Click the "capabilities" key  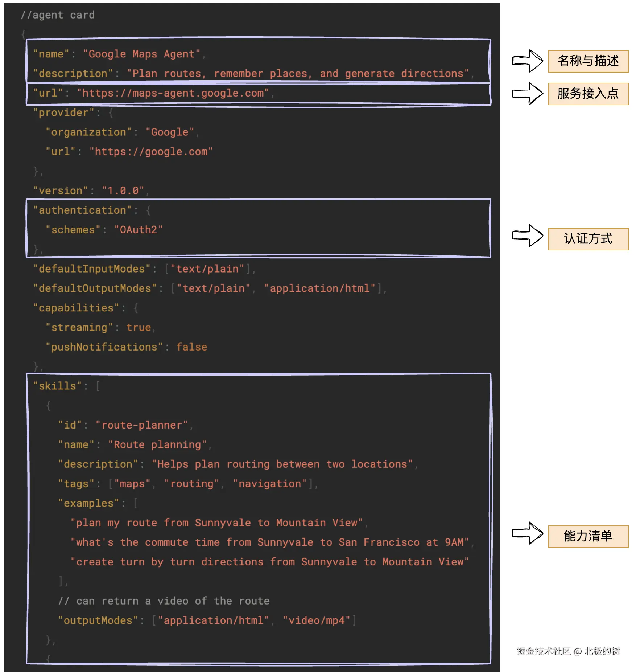click(x=76, y=308)
